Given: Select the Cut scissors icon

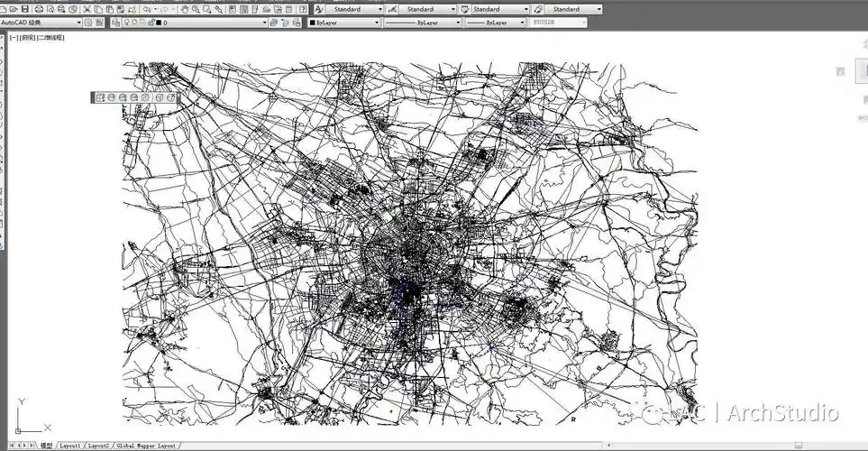Looking at the screenshot, I should [84, 9].
